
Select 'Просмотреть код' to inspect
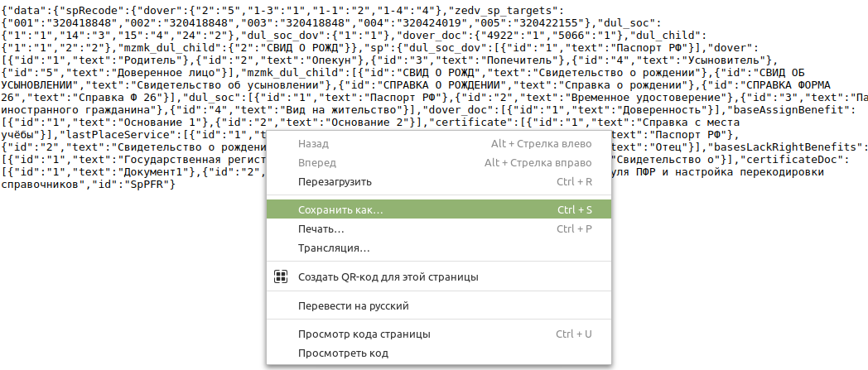[343, 353]
